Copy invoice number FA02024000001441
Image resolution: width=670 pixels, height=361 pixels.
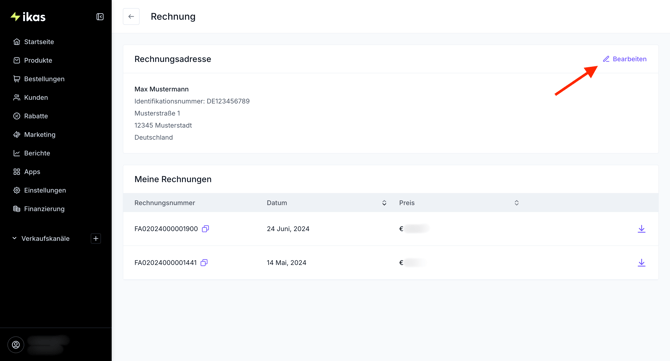point(204,263)
